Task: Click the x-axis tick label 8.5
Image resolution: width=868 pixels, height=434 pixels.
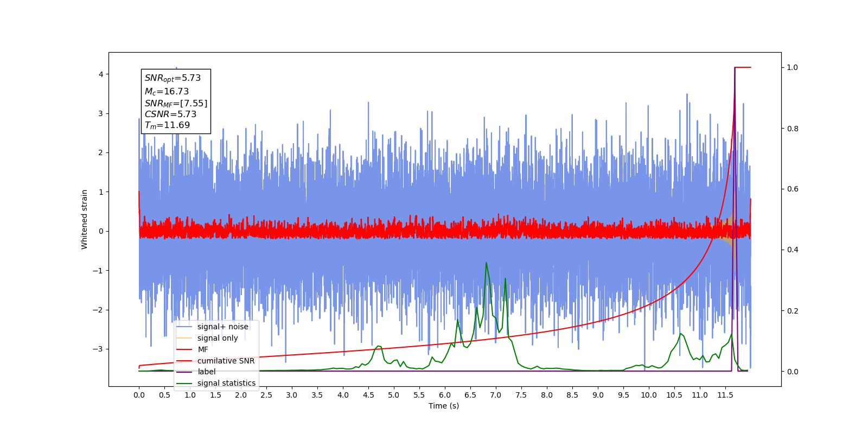Action: tap(572, 395)
